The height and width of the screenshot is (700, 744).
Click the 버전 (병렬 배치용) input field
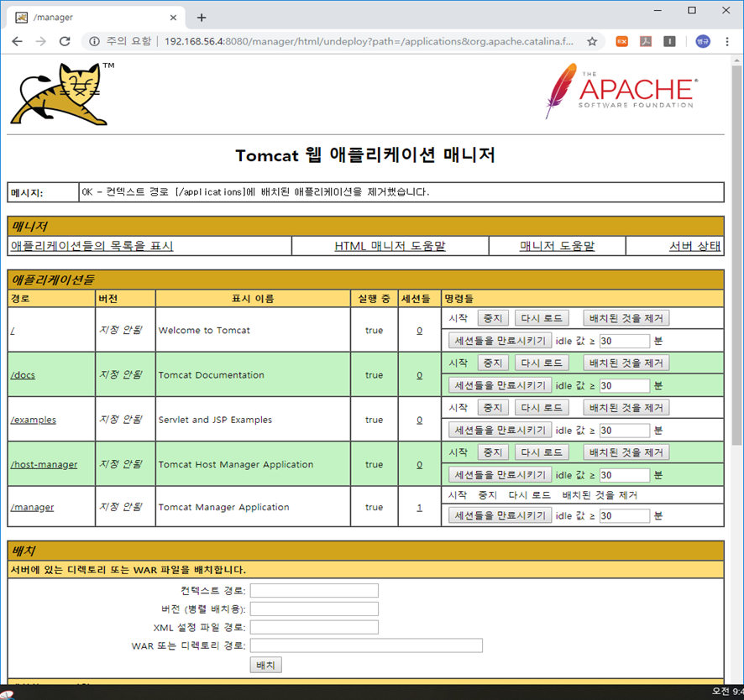[314, 609]
